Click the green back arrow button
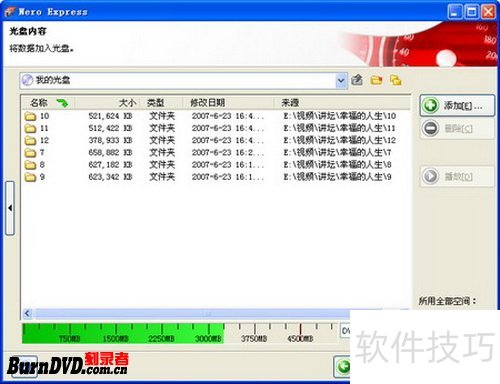The height and width of the screenshot is (384, 500). 342,367
